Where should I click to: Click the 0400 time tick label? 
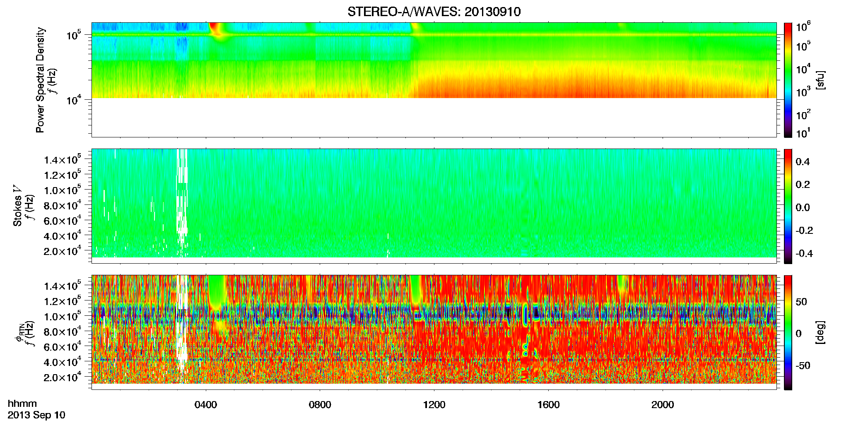(x=206, y=405)
